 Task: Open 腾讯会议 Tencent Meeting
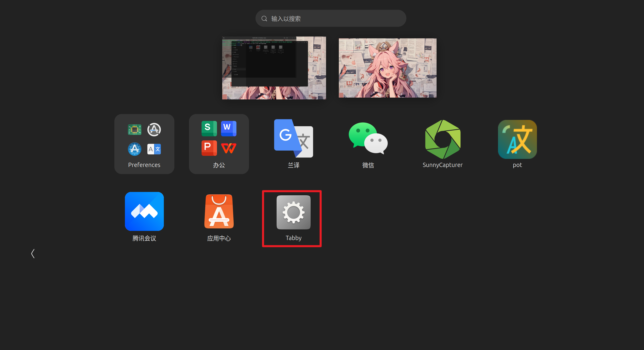point(144,211)
